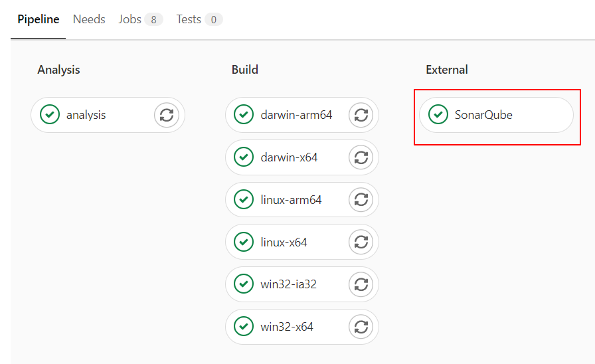Retry the win32-x64 build job
The image size is (595, 364).
[x=361, y=327]
